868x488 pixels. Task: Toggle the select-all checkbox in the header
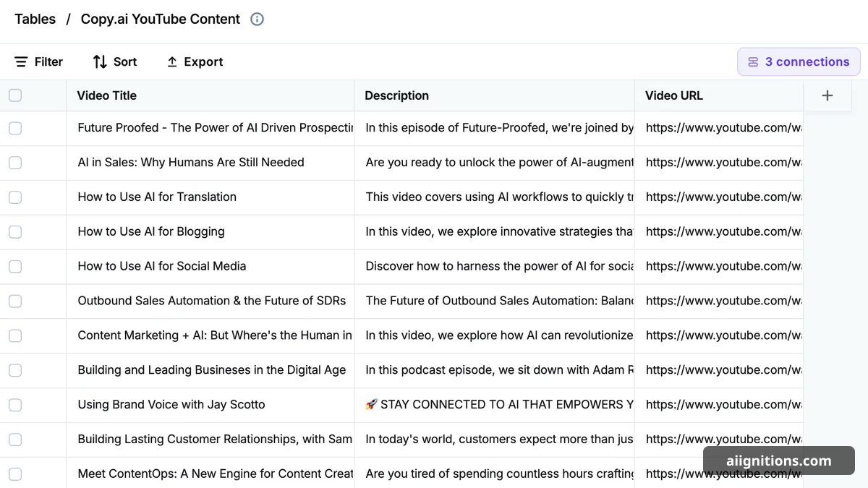coord(15,95)
